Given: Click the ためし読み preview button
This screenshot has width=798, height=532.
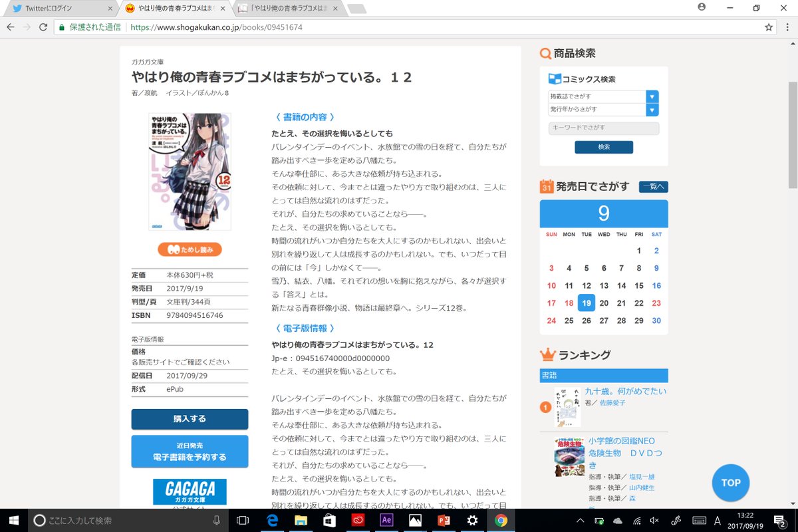Looking at the screenshot, I should click(x=190, y=249).
